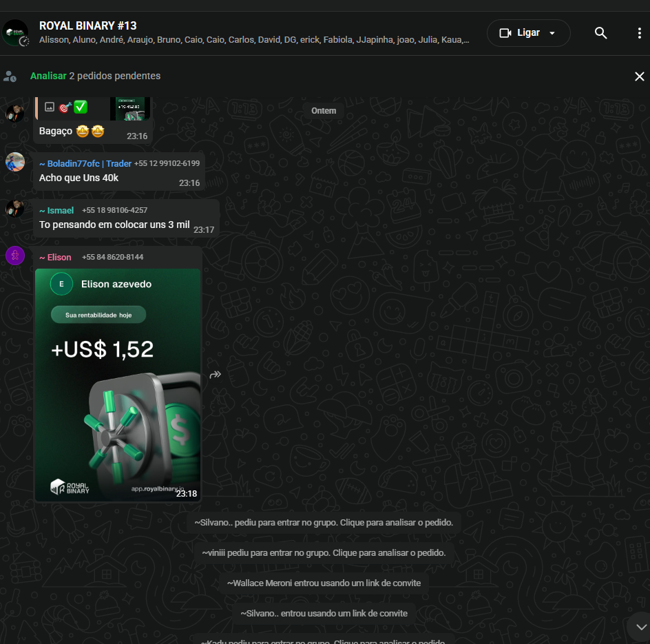Search within the chat
Viewport: 650px width, 644px height.
click(x=600, y=33)
